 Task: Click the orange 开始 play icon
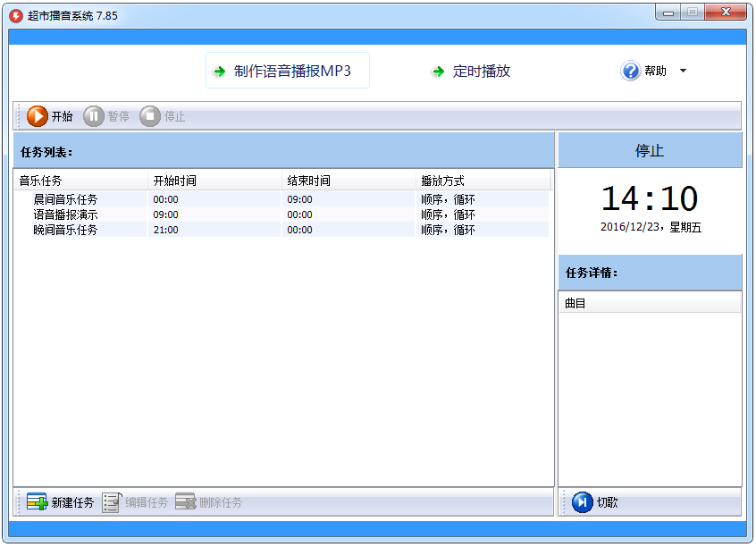tap(38, 116)
